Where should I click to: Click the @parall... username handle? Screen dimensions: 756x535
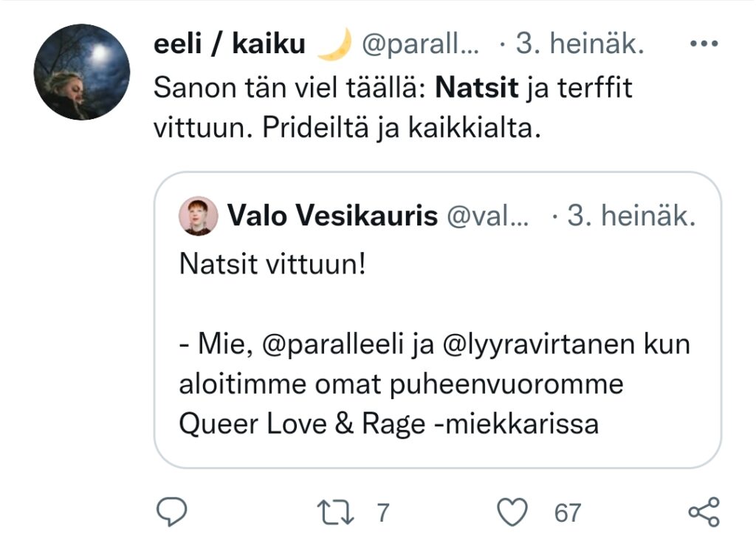419,45
